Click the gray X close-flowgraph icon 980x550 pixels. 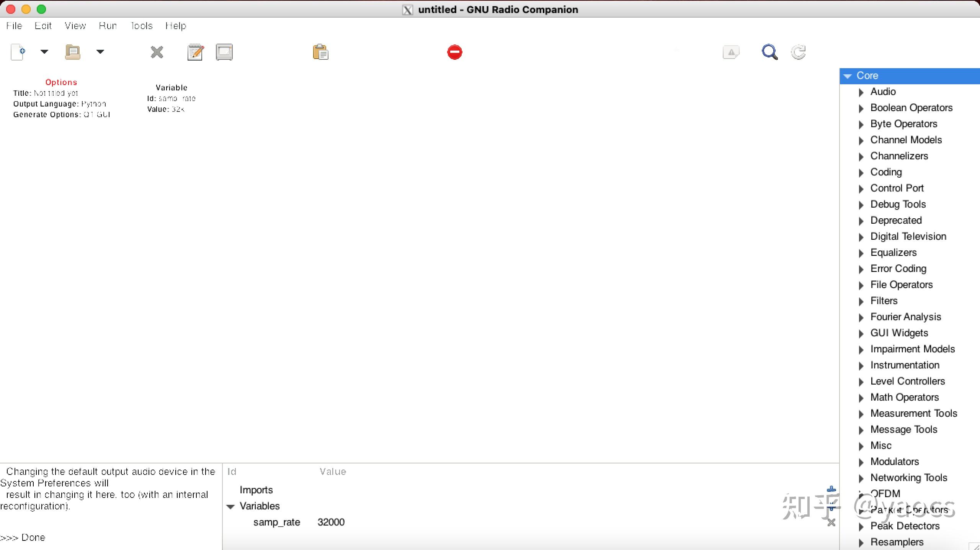point(157,52)
